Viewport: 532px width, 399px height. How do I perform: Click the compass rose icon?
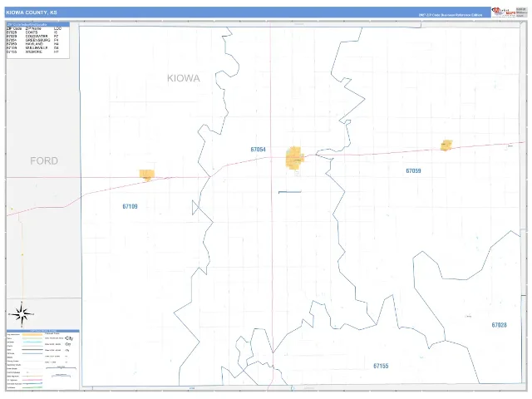point(22,314)
